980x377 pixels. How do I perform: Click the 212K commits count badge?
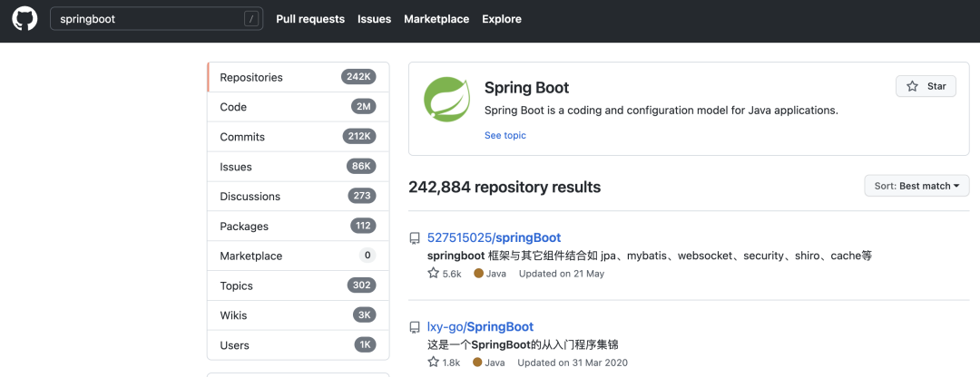(359, 137)
